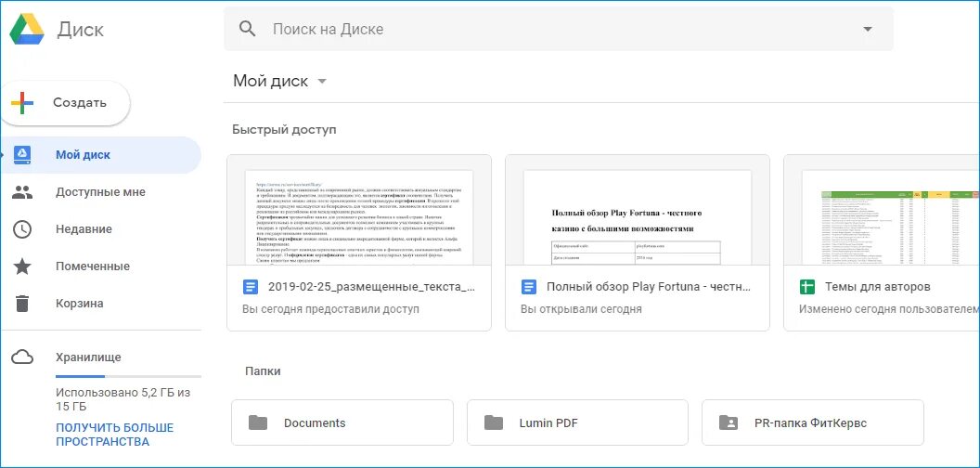Open 'Доступные мне' section
Screen dimensions: 980x468
pos(101,192)
